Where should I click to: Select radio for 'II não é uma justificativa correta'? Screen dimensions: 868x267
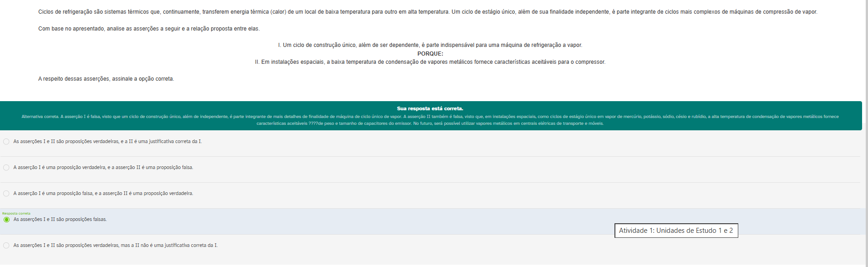(x=6, y=246)
